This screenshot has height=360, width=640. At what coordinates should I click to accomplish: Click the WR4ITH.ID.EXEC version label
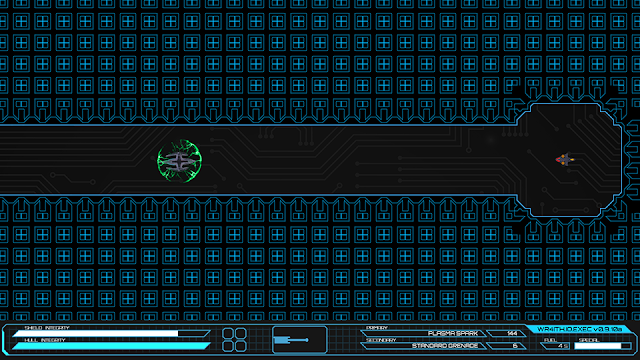click(x=579, y=329)
